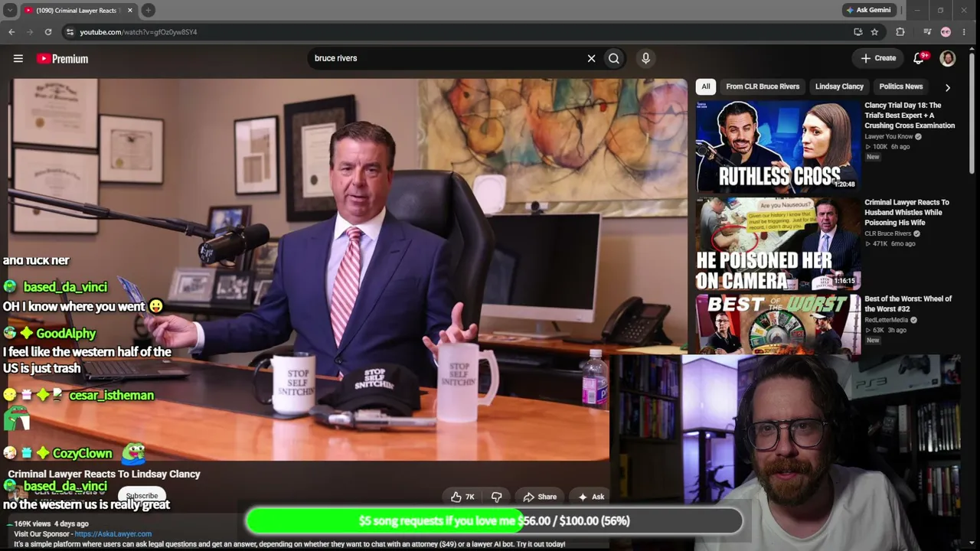The width and height of the screenshot is (980, 551).
Task: Open the Clancy Trial Day 18 video title
Action: pos(910,116)
